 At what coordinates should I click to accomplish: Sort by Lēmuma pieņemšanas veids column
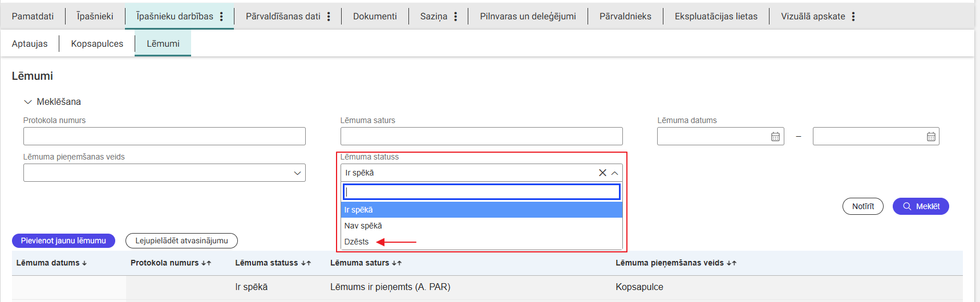click(x=732, y=263)
